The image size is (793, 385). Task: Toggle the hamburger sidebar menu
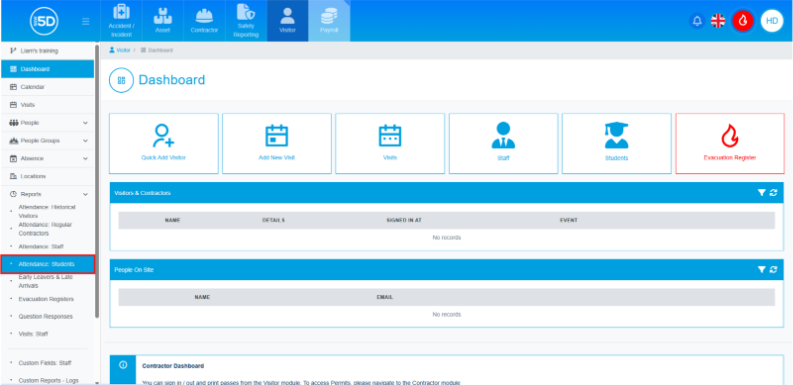[86, 21]
